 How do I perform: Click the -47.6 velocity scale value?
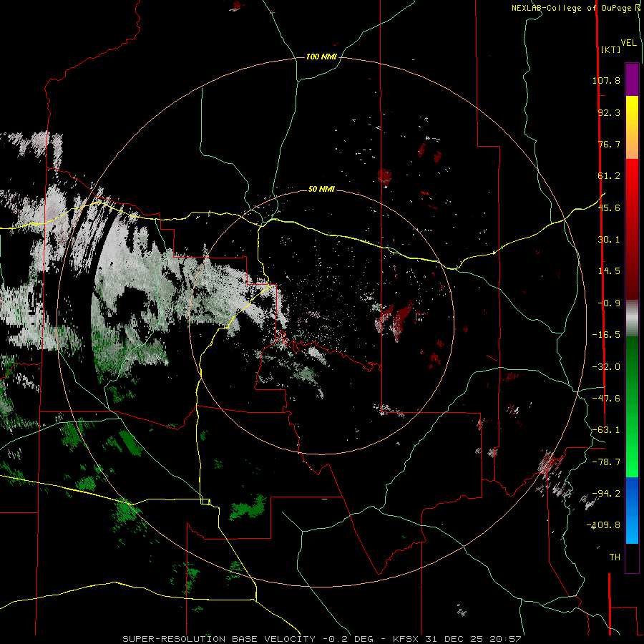606,399
